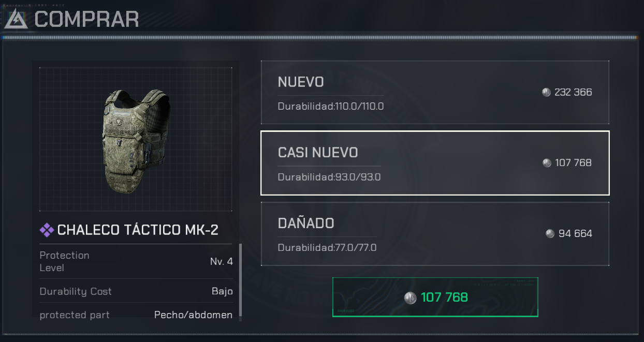The width and height of the screenshot is (644, 342).
Task: Click the coin icon on the green buy button
Action: pos(411,298)
